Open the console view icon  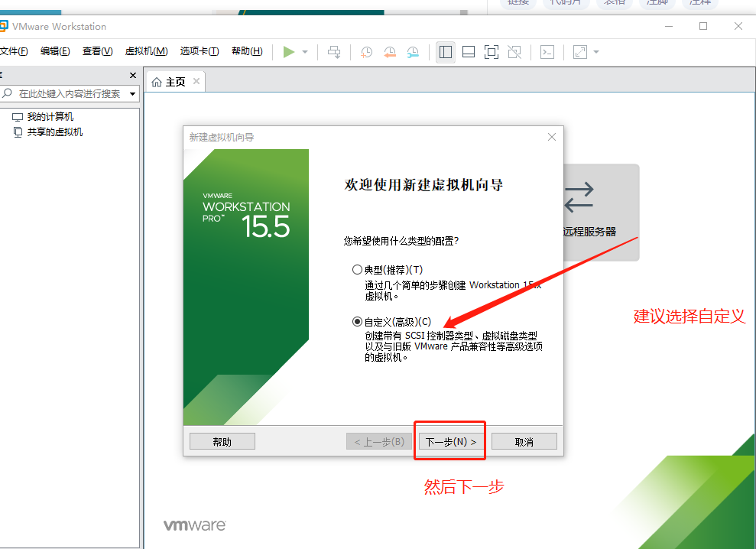pos(547,52)
